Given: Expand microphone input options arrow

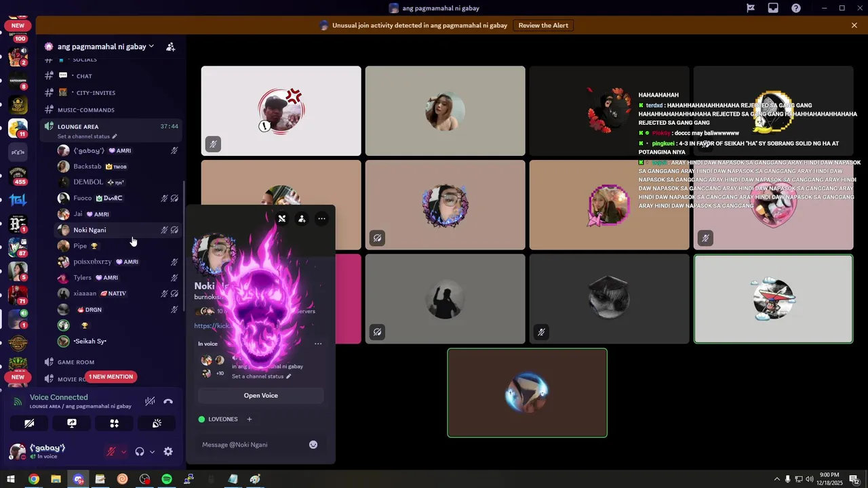Looking at the screenshot, I should pos(123,452).
